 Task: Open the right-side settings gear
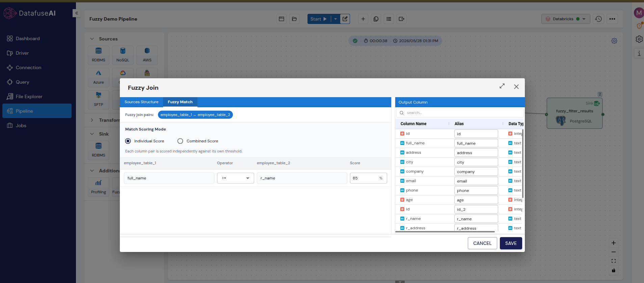click(x=639, y=39)
